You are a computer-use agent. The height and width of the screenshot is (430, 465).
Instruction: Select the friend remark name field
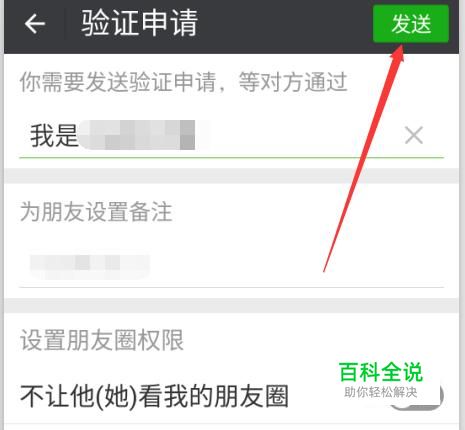(232, 266)
